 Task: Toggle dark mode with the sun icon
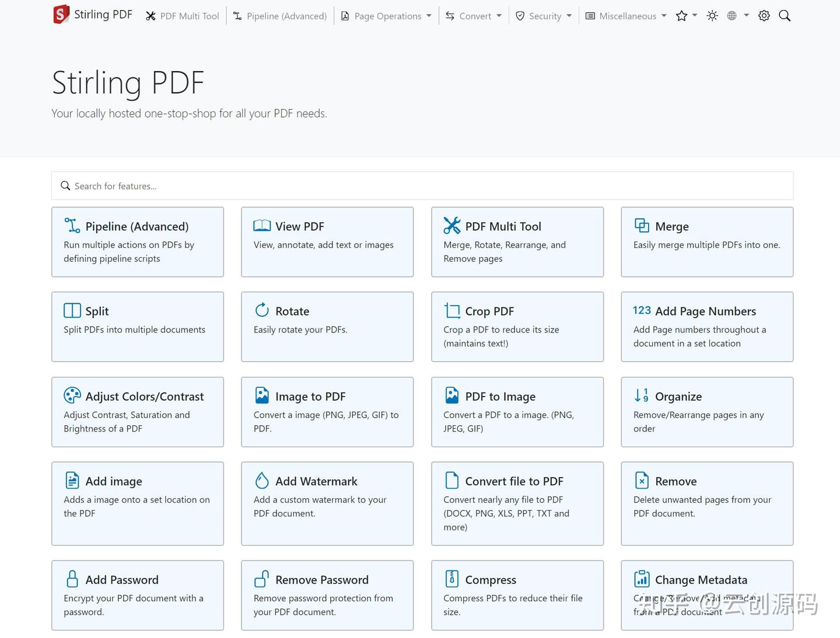[x=712, y=16]
